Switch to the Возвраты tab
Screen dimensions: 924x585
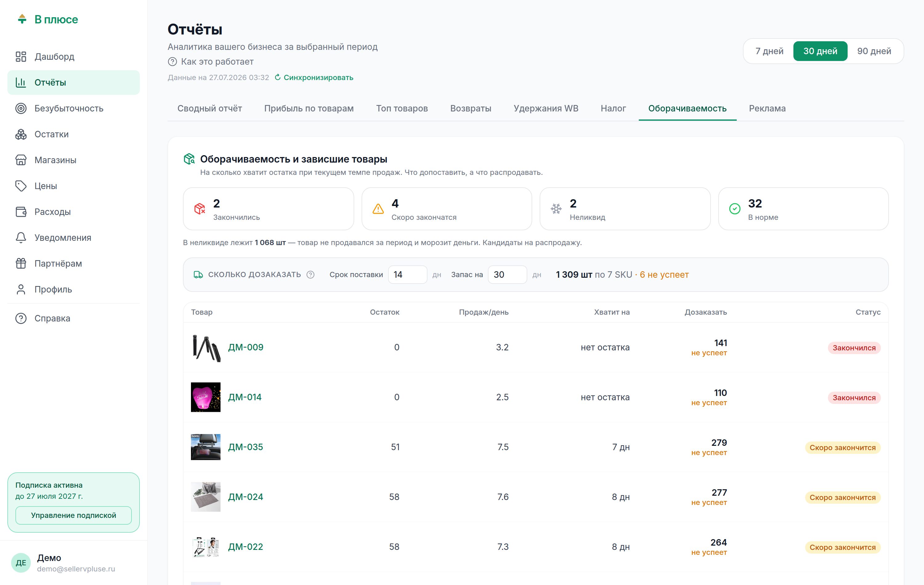coord(470,109)
